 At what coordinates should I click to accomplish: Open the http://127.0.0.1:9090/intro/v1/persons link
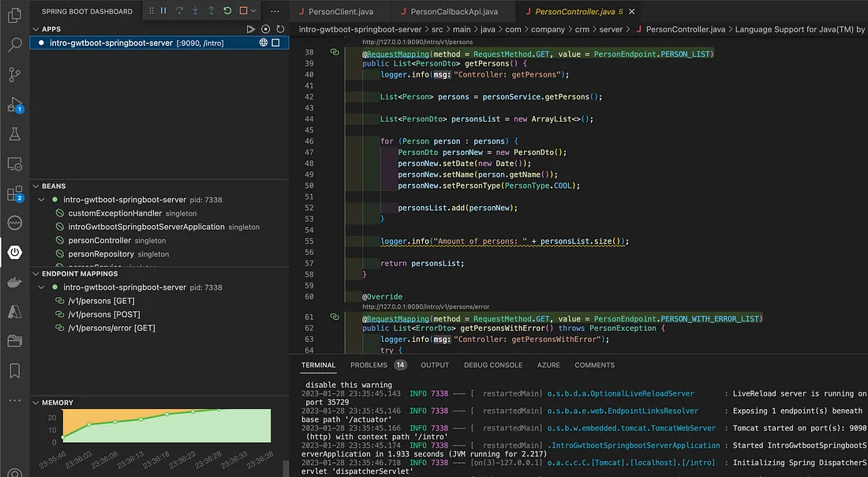[x=417, y=42]
